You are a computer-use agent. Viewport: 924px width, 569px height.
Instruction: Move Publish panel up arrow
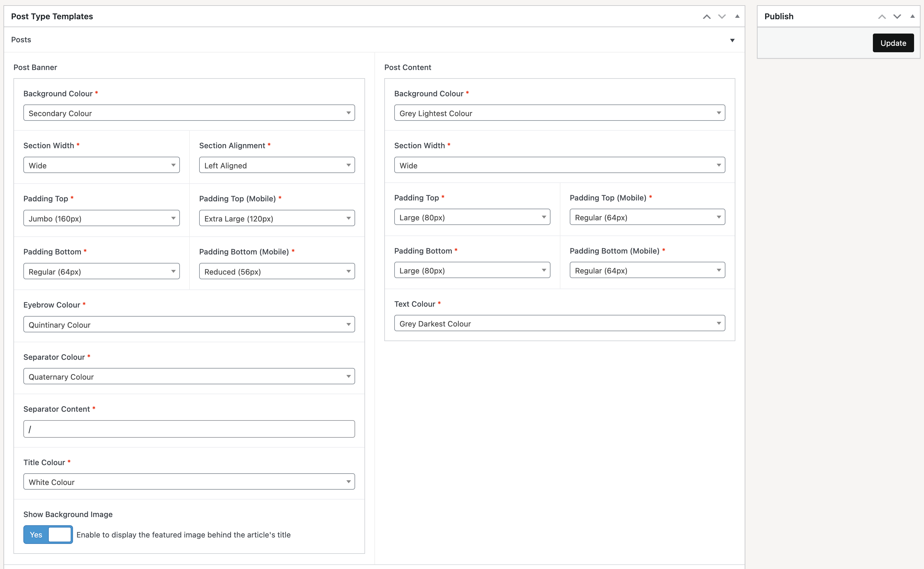click(882, 17)
